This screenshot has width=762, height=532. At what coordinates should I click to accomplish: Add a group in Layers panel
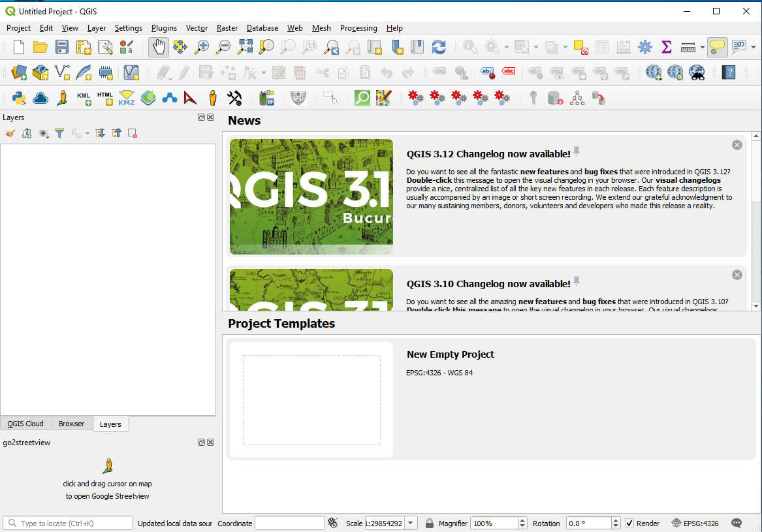coord(27,133)
